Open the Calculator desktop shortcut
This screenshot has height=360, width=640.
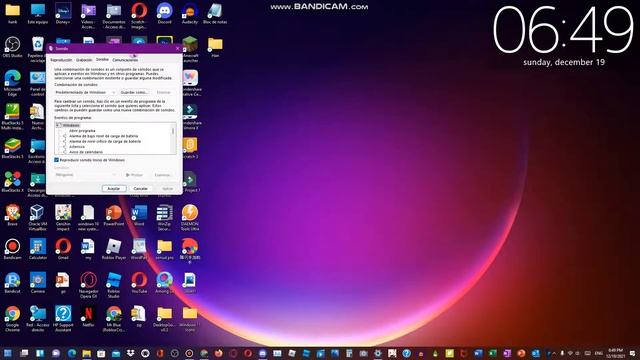[x=38, y=249]
